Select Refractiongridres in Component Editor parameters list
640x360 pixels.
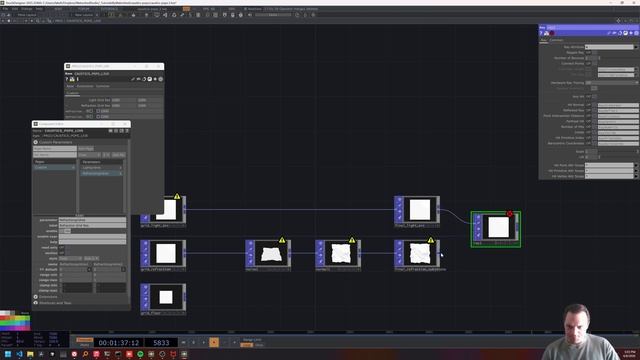pos(101,173)
